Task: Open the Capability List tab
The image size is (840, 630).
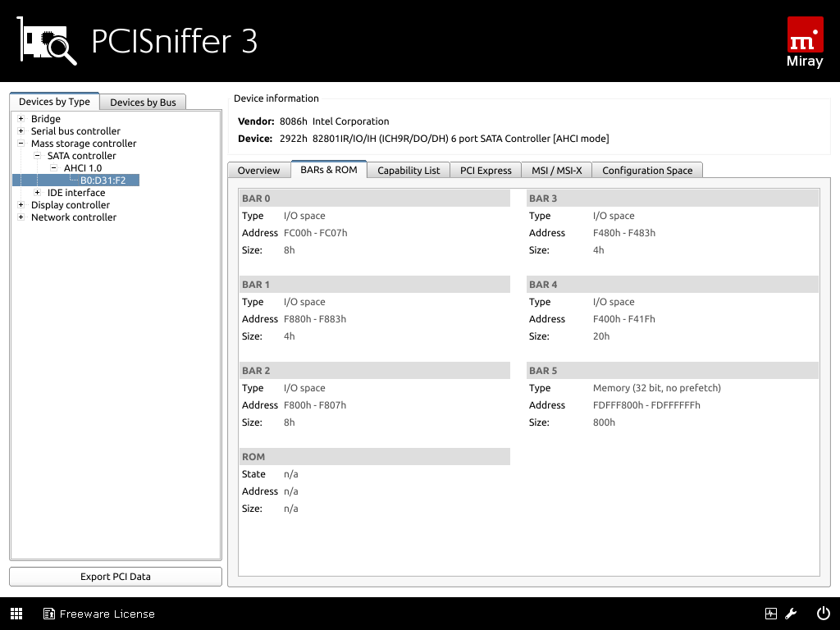Action: coord(409,171)
